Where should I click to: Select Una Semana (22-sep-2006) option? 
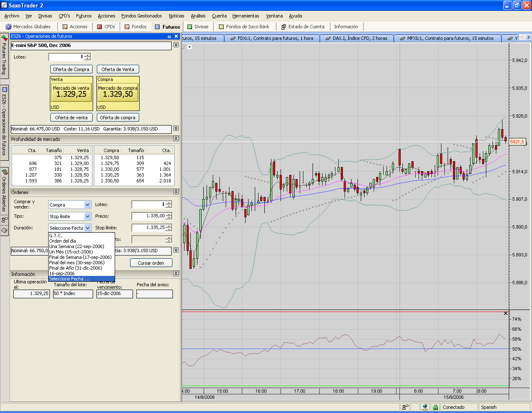pyautogui.click(x=81, y=246)
